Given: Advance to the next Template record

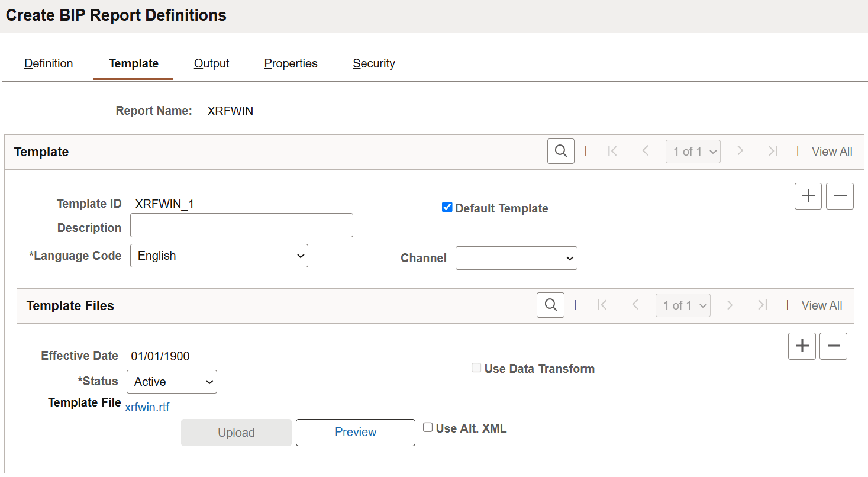Looking at the screenshot, I should click(x=740, y=151).
